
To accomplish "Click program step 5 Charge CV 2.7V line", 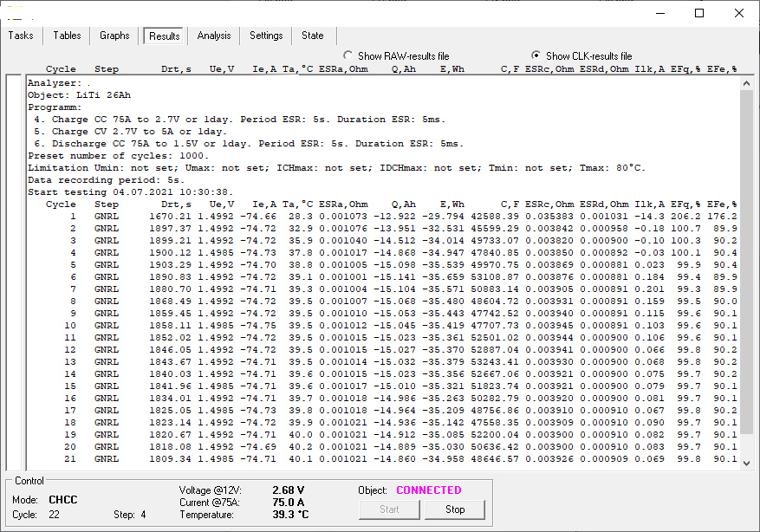I will click(130, 132).
